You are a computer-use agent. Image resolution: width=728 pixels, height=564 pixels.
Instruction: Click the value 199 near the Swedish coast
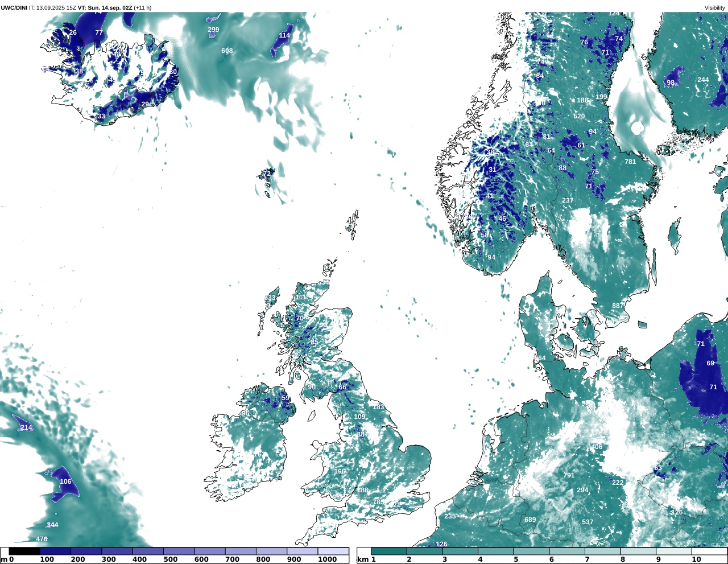(601, 97)
